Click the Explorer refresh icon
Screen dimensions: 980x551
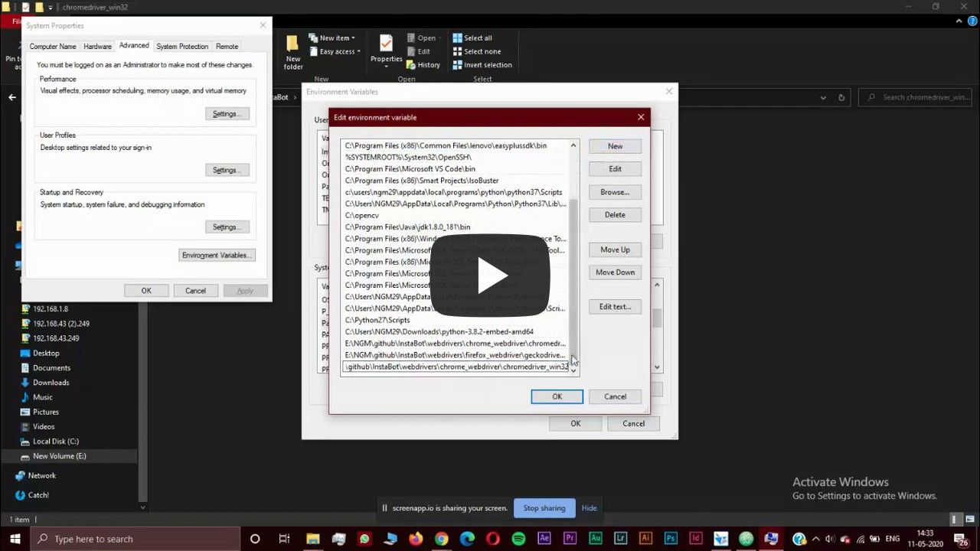pos(841,97)
